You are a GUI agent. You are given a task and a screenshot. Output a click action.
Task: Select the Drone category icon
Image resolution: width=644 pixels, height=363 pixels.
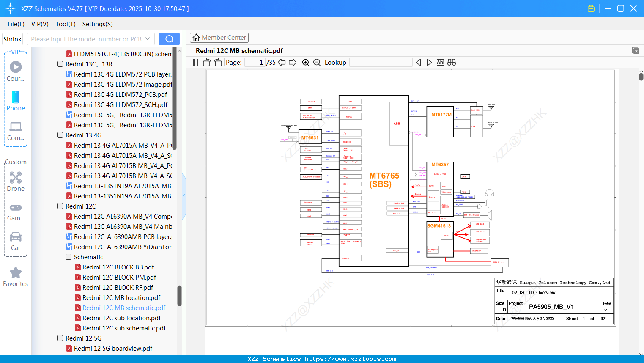click(16, 178)
